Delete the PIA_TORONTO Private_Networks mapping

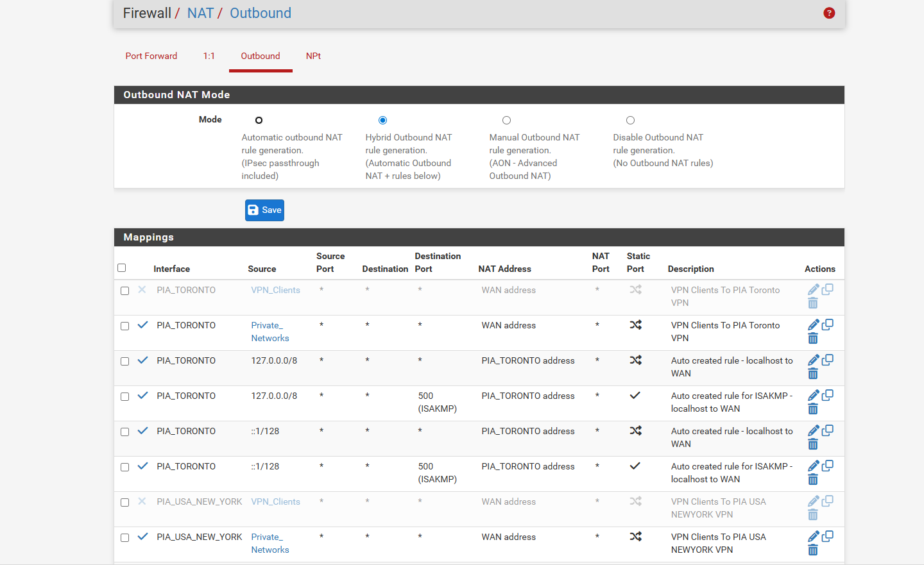click(x=813, y=339)
